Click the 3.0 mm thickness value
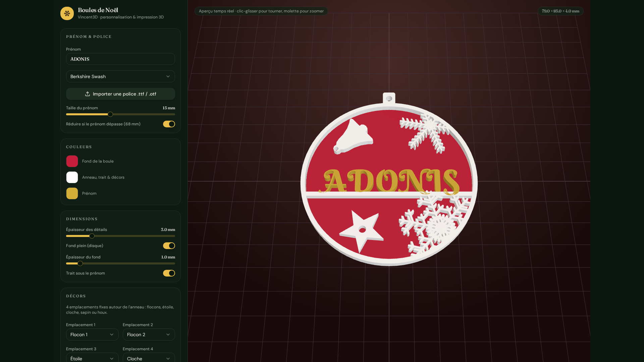This screenshot has height=362, width=644. [x=168, y=230]
